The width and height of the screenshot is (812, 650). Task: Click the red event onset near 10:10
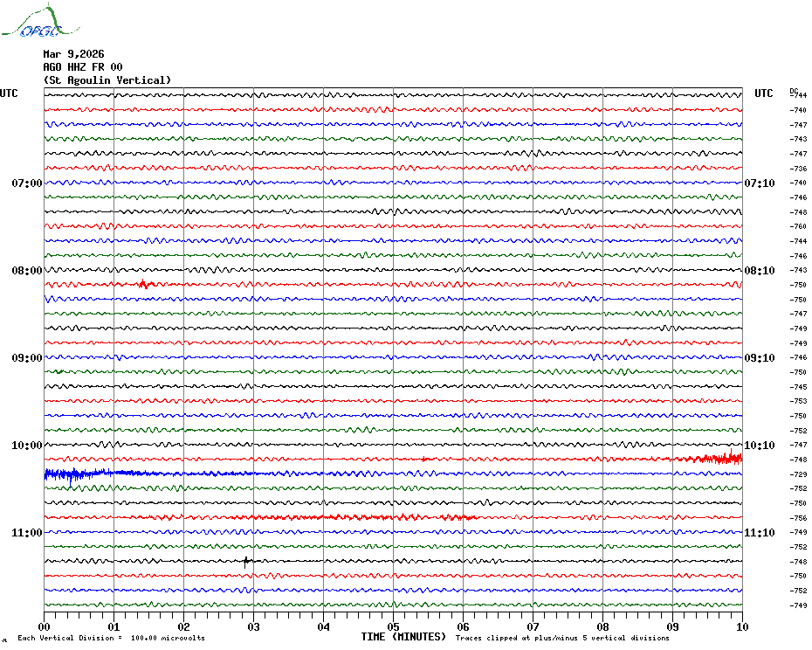(717, 458)
